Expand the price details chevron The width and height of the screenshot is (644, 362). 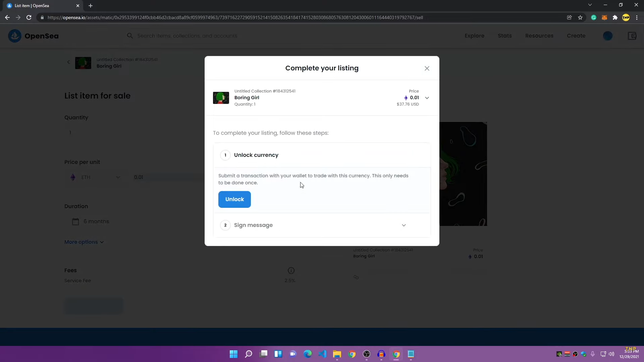click(427, 98)
